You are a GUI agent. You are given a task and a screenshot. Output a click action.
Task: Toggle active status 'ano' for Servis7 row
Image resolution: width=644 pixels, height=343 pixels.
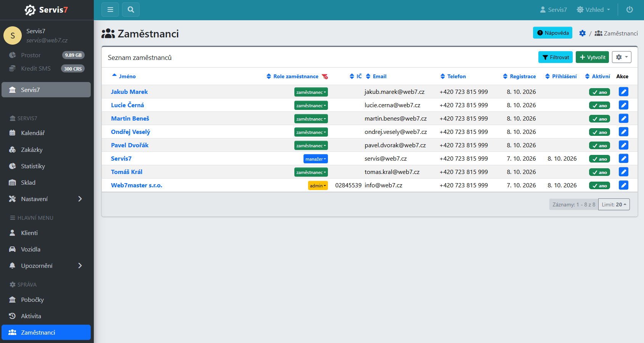599,159
